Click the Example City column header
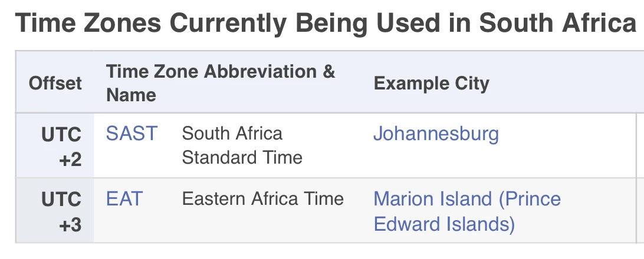 (431, 83)
